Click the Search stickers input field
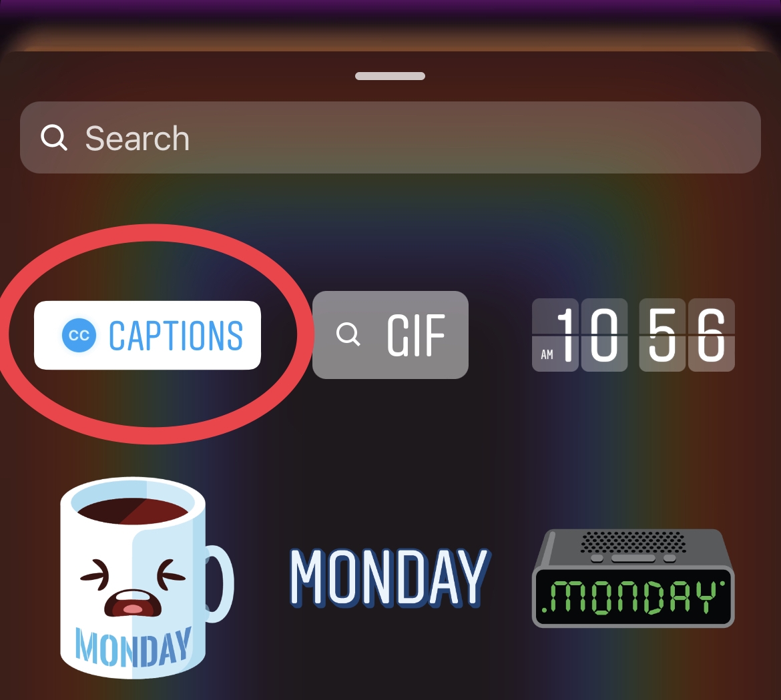The width and height of the screenshot is (781, 700). (x=390, y=137)
